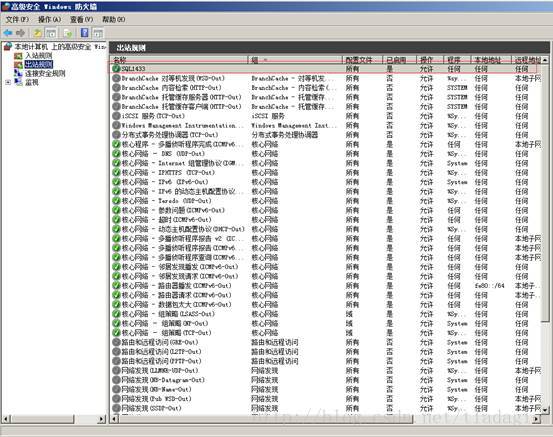Click green check icon of 核心网络 - Teredo (UDP-Out)
Screen dimensions: 553x437
tap(116, 201)
